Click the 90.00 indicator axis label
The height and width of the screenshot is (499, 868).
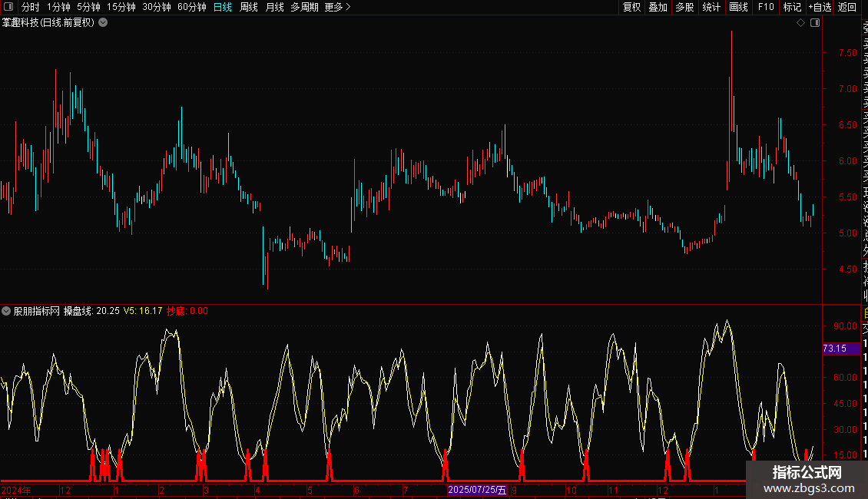coord(845,326)
